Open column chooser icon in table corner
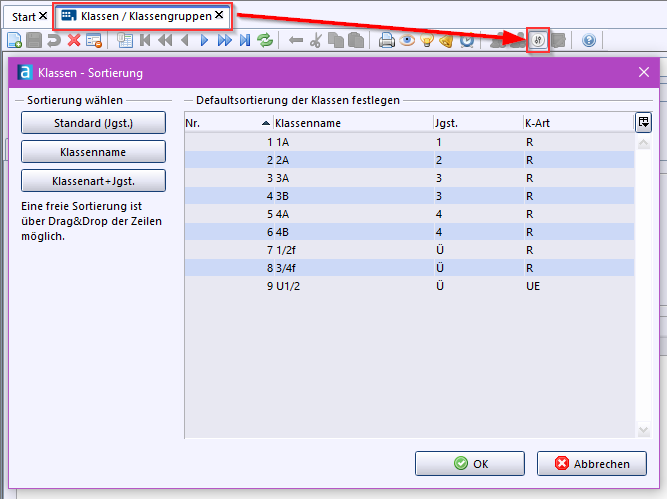Viewport: 667px width, 499px height. pos(644,123)
